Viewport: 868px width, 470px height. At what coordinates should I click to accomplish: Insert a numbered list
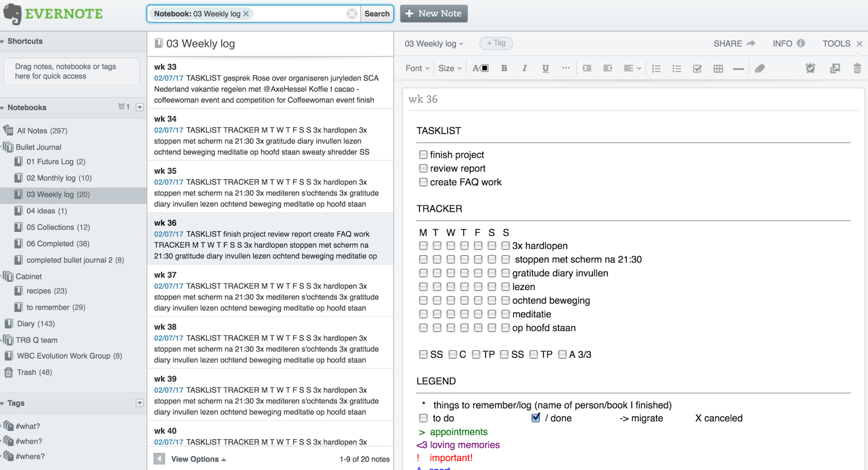[656, 69]
